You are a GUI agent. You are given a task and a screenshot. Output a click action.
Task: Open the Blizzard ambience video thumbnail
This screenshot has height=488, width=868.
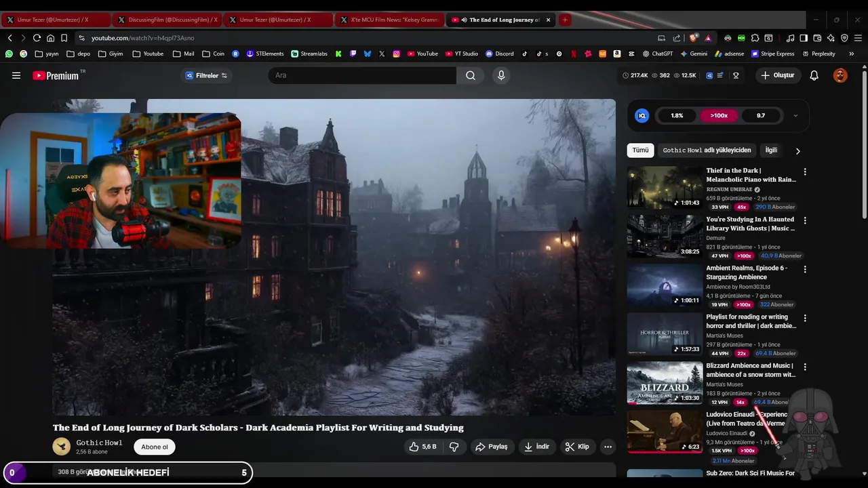point(665,383)
